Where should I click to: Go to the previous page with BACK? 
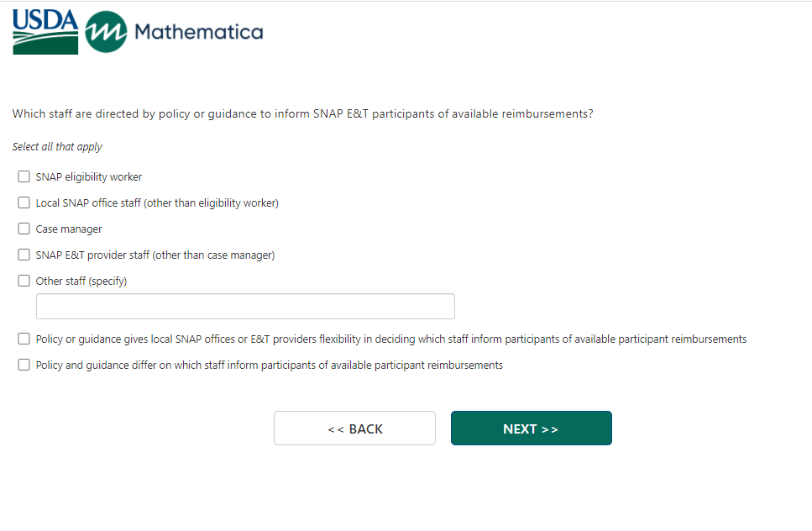click(x=354, y=428)
